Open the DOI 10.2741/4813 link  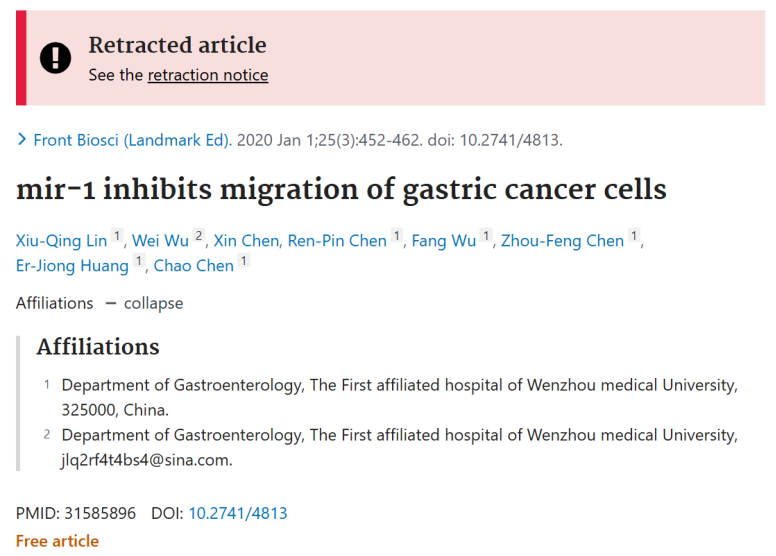tap(238, 513)
